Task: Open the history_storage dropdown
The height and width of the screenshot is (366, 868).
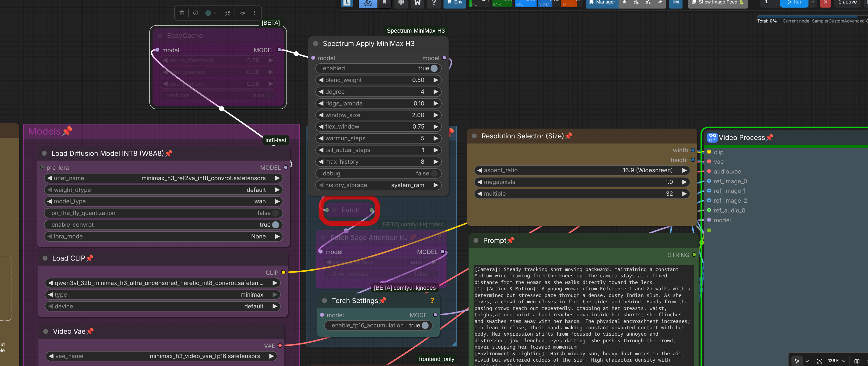Action: (x=378, y=185)
